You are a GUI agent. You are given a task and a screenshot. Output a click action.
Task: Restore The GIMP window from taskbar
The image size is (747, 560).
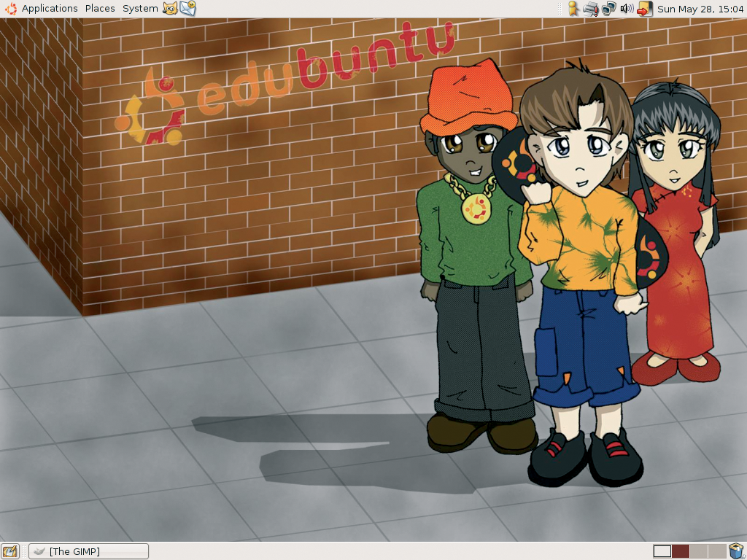[x=88, y=551]
